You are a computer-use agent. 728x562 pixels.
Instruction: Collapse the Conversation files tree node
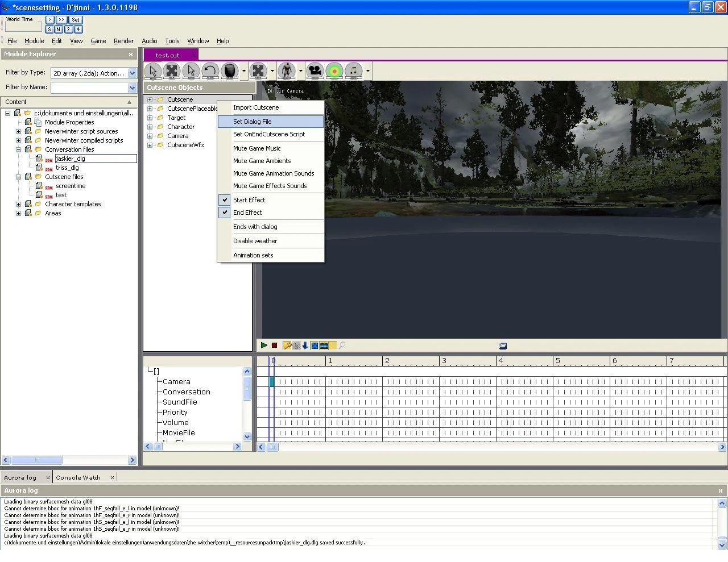click(x=18, y=149)
